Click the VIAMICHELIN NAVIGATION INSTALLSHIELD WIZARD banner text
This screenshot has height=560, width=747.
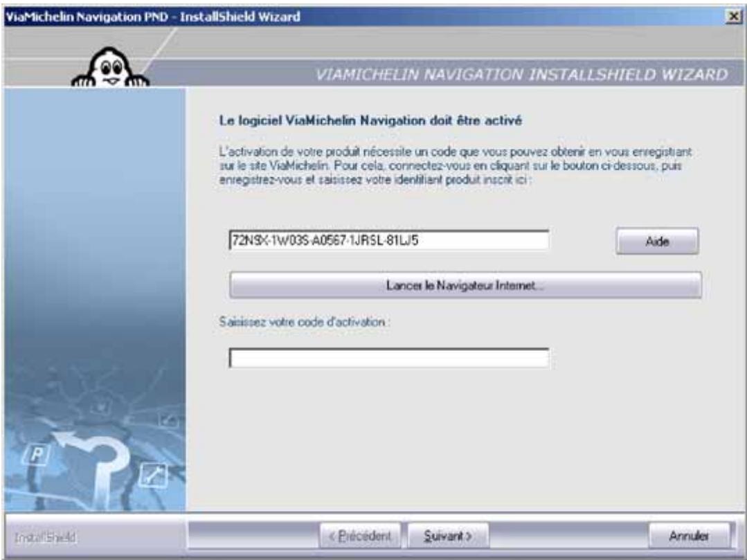tap(522, 74)
